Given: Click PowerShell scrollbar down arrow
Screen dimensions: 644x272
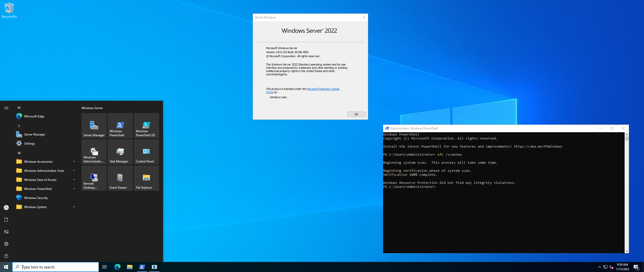Looking at the screenshot, I should 627,251.
